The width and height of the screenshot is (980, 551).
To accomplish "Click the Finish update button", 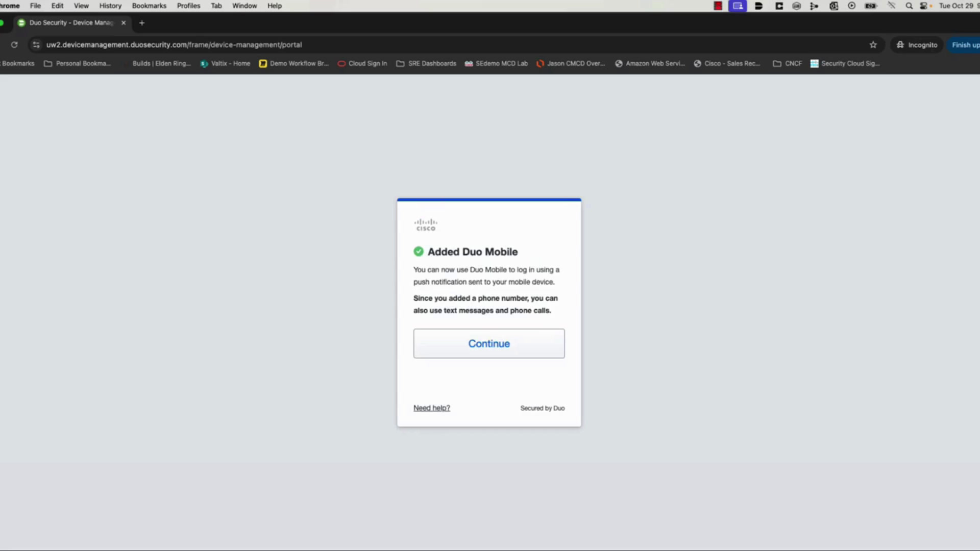I will click(965, 45).
